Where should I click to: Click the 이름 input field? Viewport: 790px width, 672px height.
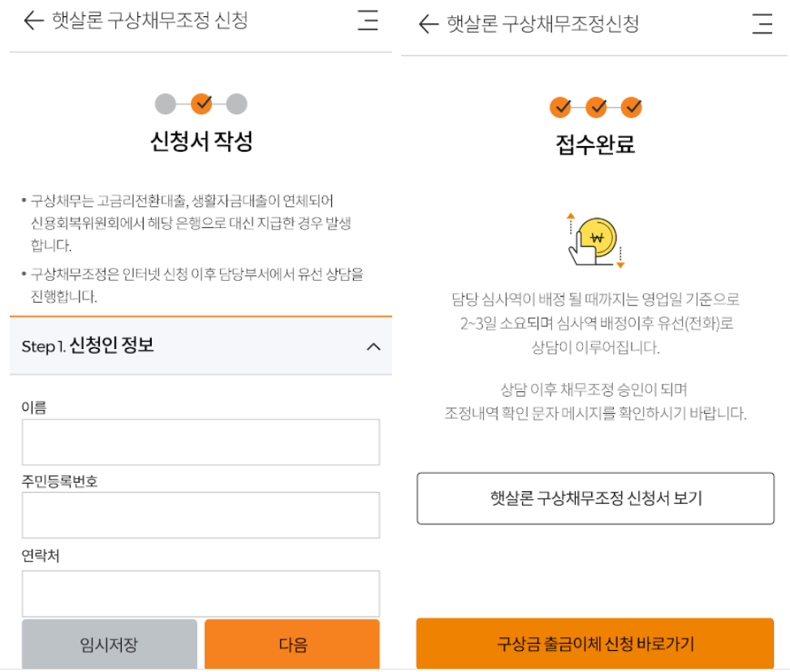pos(200,442)
